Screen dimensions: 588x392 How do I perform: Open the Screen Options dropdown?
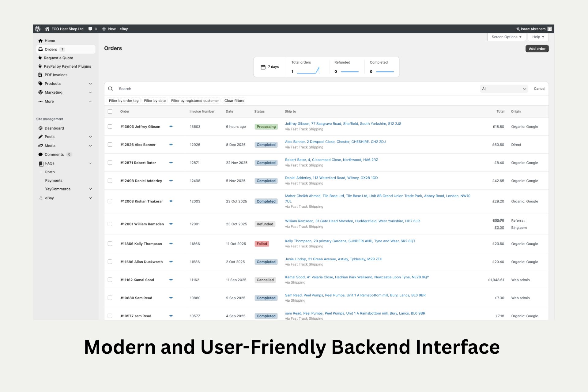(x=506, y=37)
